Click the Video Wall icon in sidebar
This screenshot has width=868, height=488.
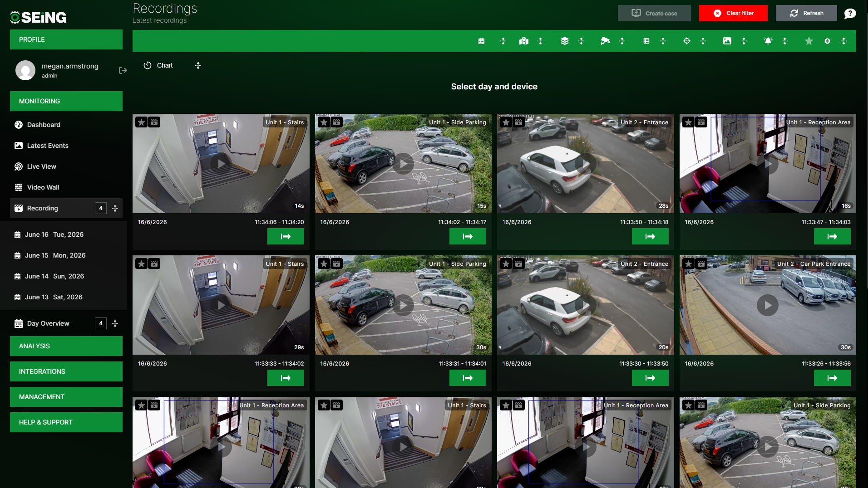click(x=19, y=187)
